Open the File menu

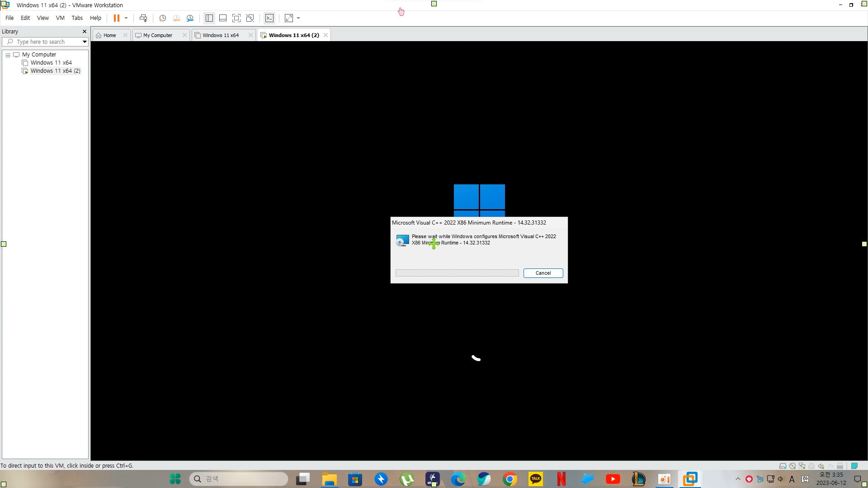point(9,18)
